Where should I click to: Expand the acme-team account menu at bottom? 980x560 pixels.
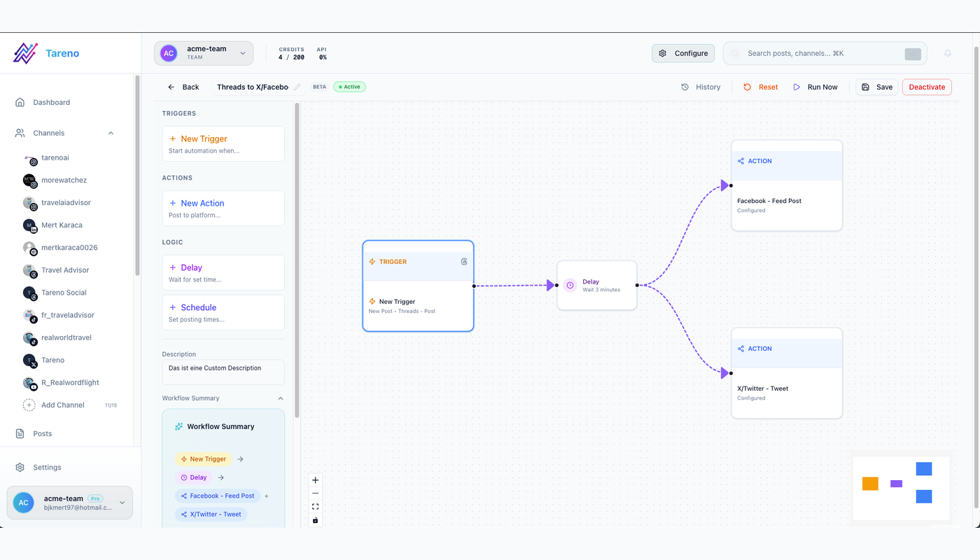coord(70,503)
